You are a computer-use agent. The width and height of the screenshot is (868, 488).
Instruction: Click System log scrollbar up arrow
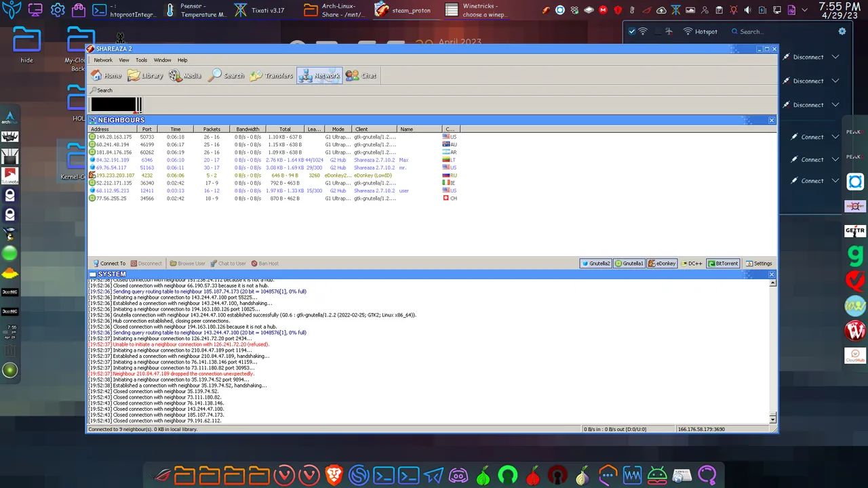click(x=772, y=282)
